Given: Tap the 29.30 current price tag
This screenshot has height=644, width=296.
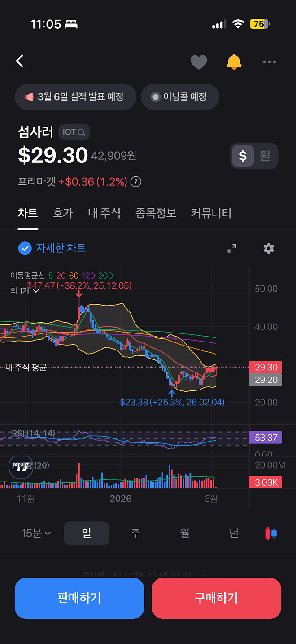Looking at the screenshot, I should tap(266, 367).
